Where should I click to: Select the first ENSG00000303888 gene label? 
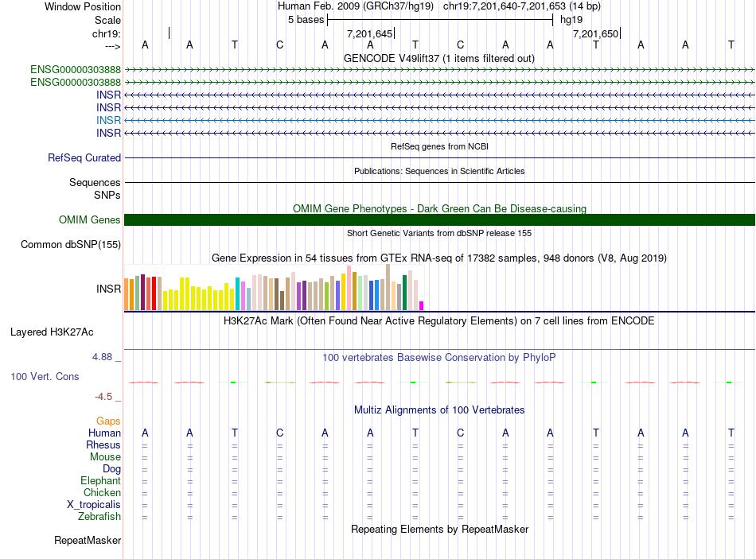pos(76,69)
